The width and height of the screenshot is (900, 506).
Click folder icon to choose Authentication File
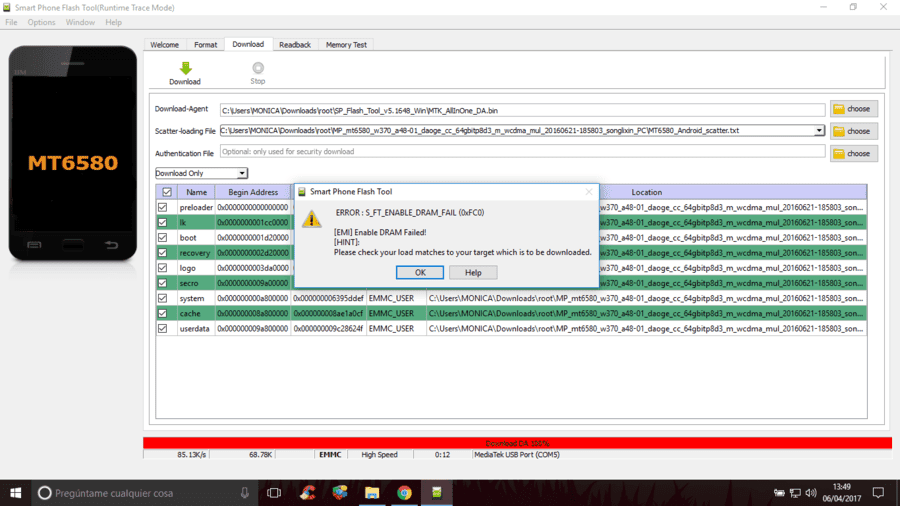(x=839, y=154)
